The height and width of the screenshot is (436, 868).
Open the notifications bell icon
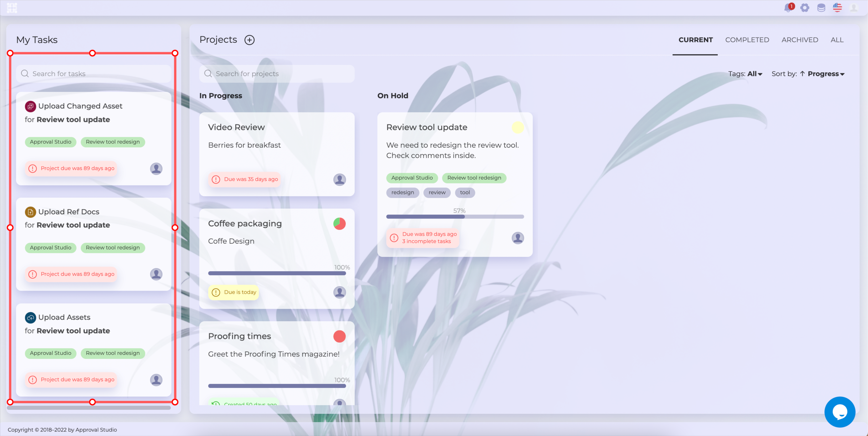point(787,7)
